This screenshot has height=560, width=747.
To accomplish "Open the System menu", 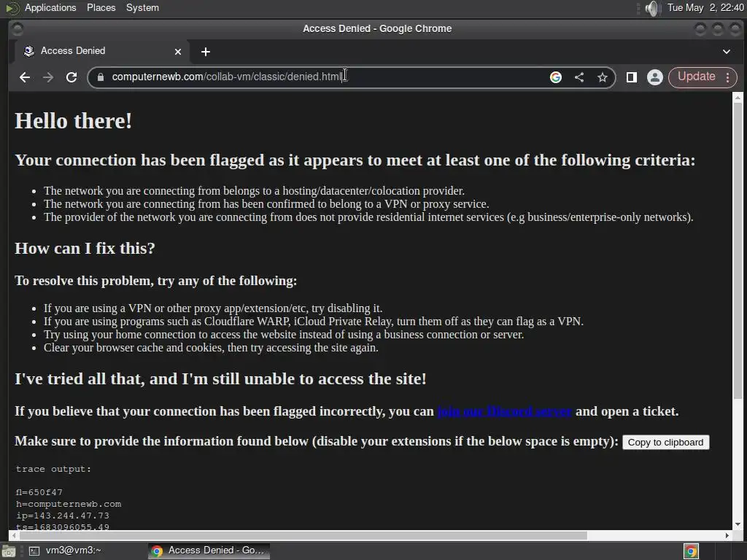I will [142, 7].
